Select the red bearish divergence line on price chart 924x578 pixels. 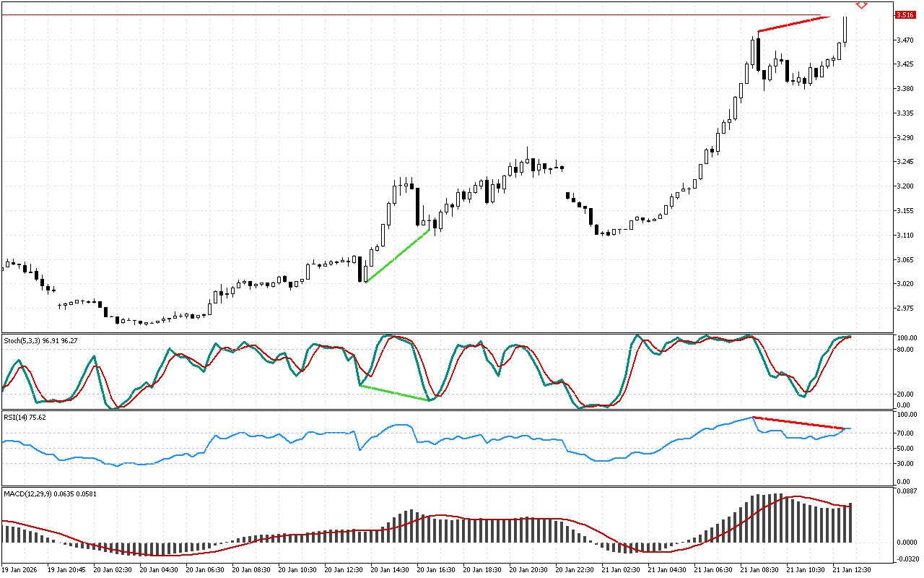point(790,24)
